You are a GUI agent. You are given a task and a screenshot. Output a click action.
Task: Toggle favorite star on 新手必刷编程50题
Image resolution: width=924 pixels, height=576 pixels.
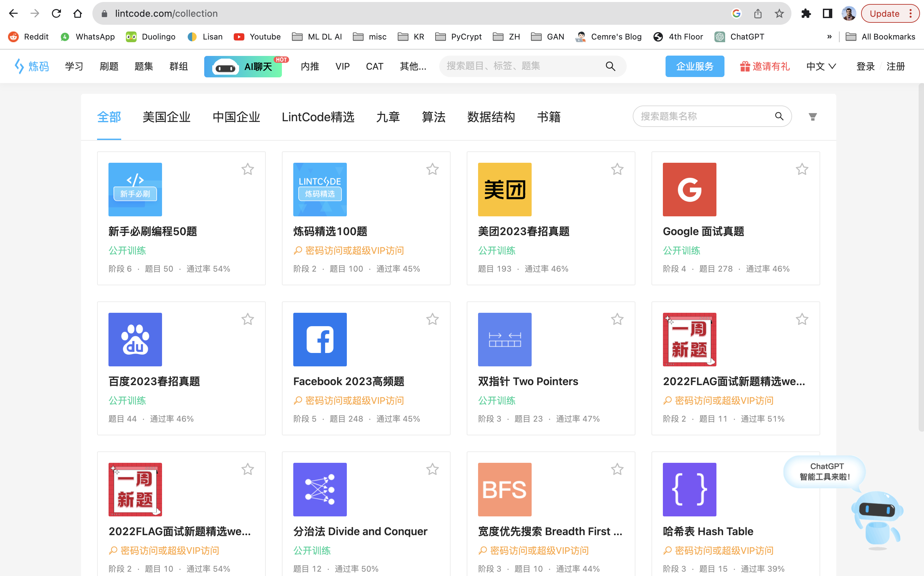[x=248, y=169]
